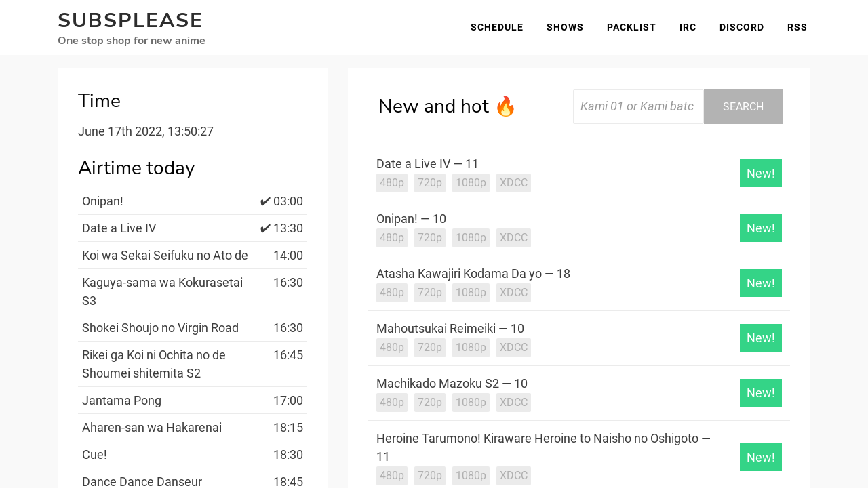Open Dance Dance Danseur entry
The image size is (868, 488).
(142, 482)
